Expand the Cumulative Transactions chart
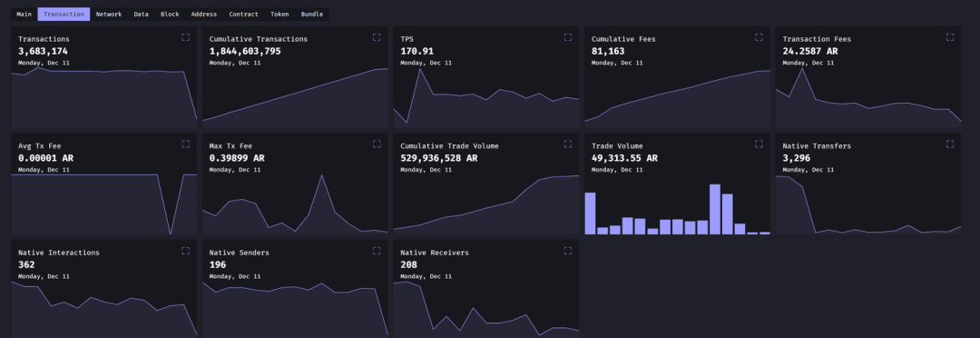 (377, 37)
